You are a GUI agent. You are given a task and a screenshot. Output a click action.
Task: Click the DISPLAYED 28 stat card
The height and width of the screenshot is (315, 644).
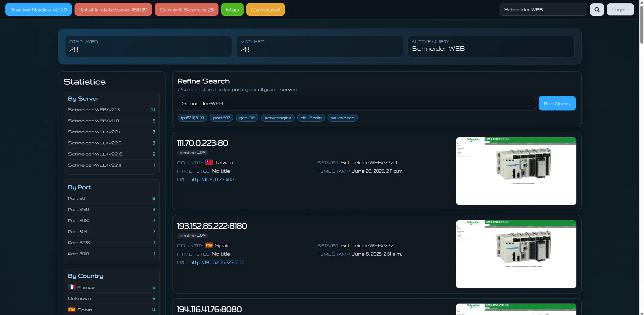[x=149, y=46]
